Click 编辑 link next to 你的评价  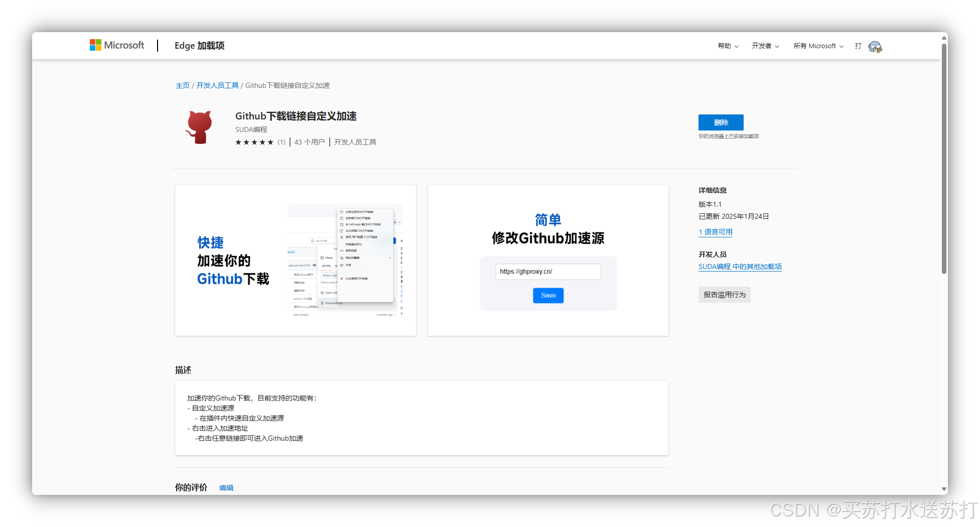[226, 488]
